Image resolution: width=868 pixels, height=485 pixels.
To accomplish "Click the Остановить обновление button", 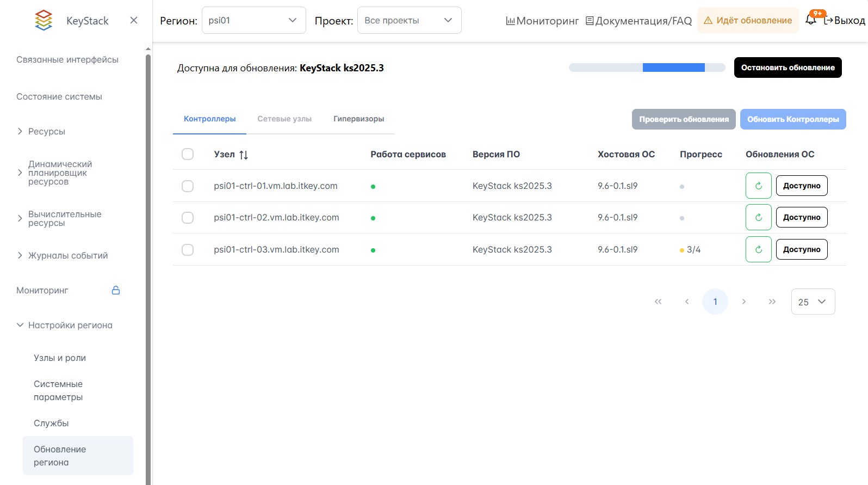I will [x=788, y=67].
